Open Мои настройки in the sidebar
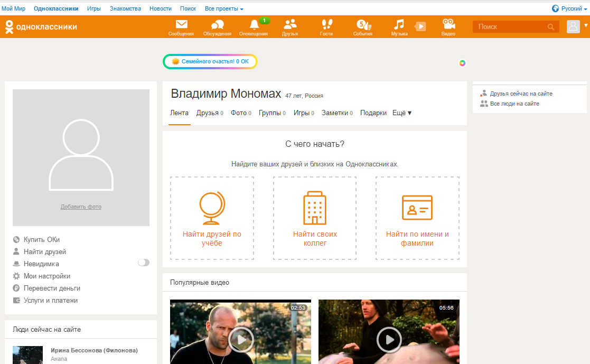Image resolution: width=590 pixels, height=364 pixels. tap(46, 276)
